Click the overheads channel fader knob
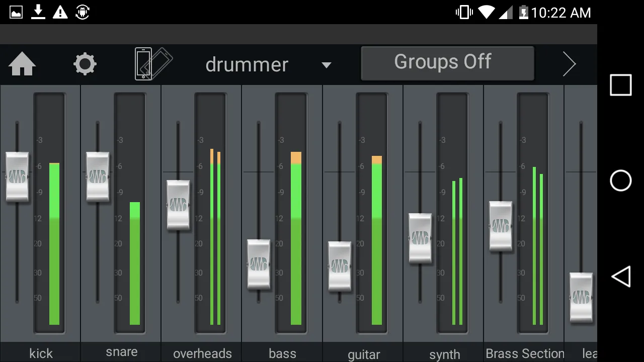Screen dimensions: 644x362 pyautogui.click(x=178, y=205)
